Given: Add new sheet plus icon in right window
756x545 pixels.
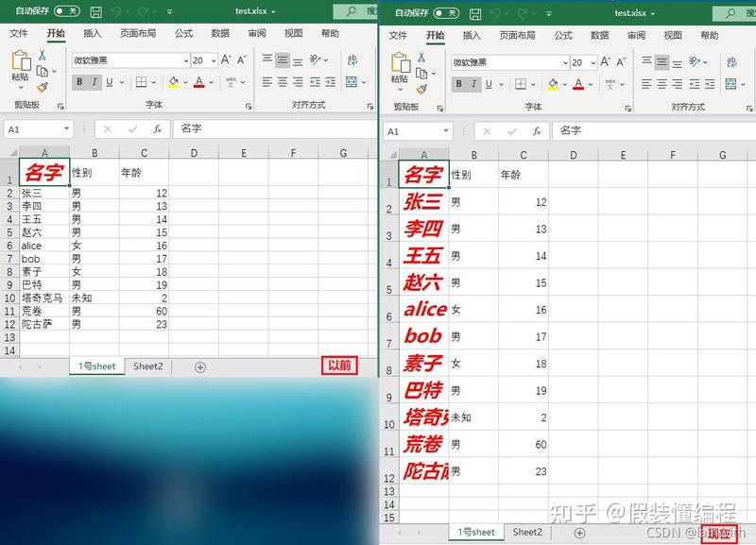Looking at the screenshot, I should (579, 533).
